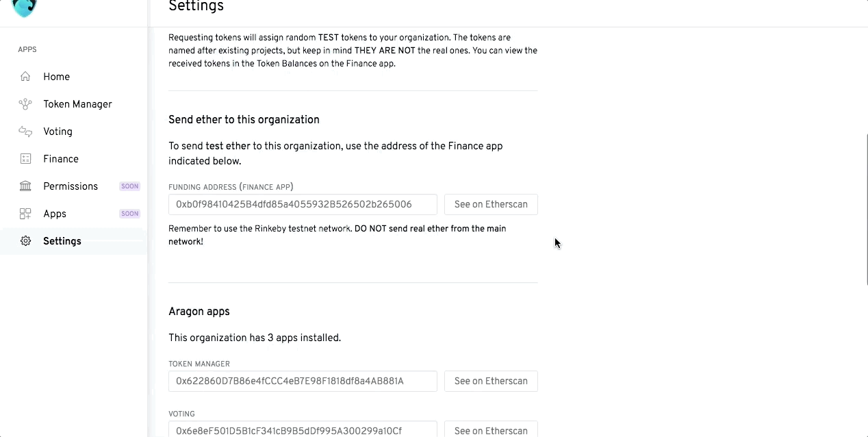Select Permissions in the sidebar
Image resolution: width=868 pixels, height=437 pixels.
tap(71, 186)
